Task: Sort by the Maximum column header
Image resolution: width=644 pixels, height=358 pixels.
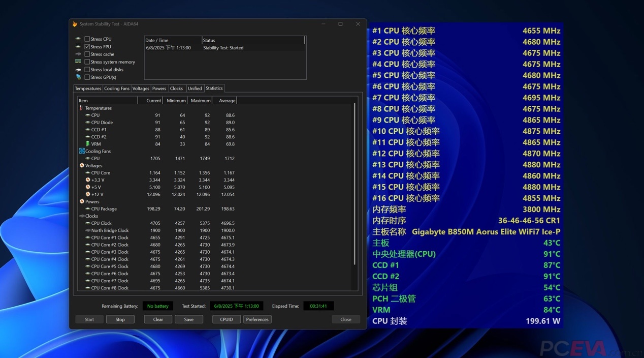Action: click(200, 101)
